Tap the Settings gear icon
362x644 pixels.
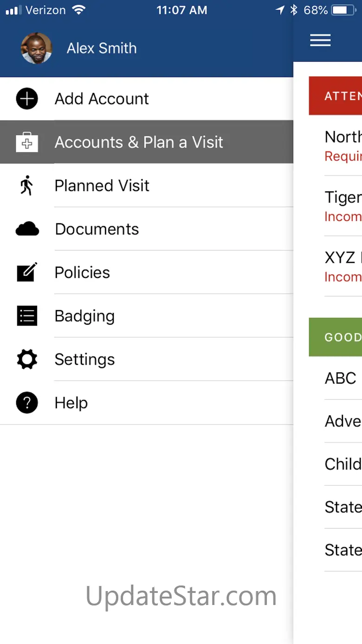pyautogui.click(x=27, y=359)
